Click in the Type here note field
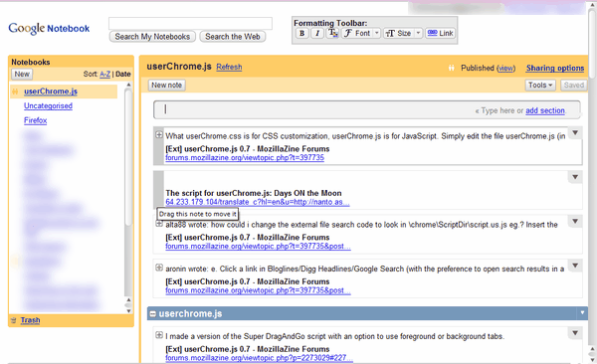The image size is (597, 364). (x=366, y=110)
